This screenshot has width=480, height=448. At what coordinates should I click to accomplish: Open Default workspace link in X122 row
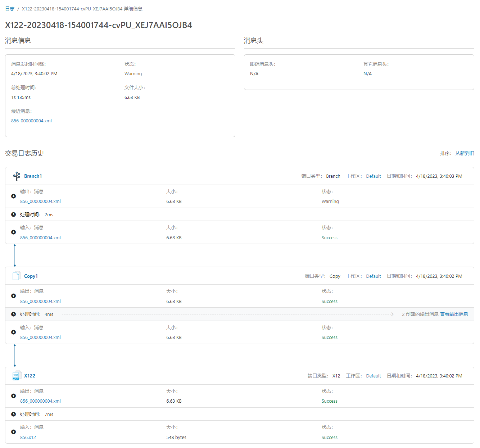tap(373, 376)
